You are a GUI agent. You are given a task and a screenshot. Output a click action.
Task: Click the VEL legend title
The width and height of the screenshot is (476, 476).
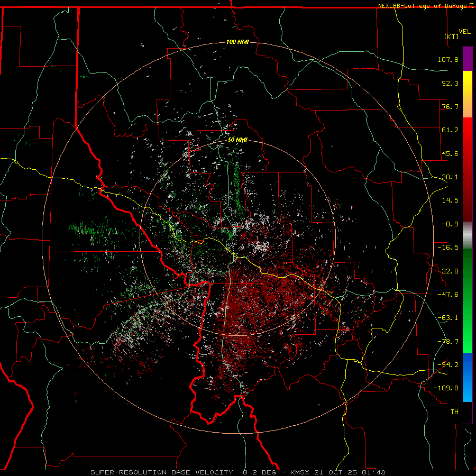464,32
